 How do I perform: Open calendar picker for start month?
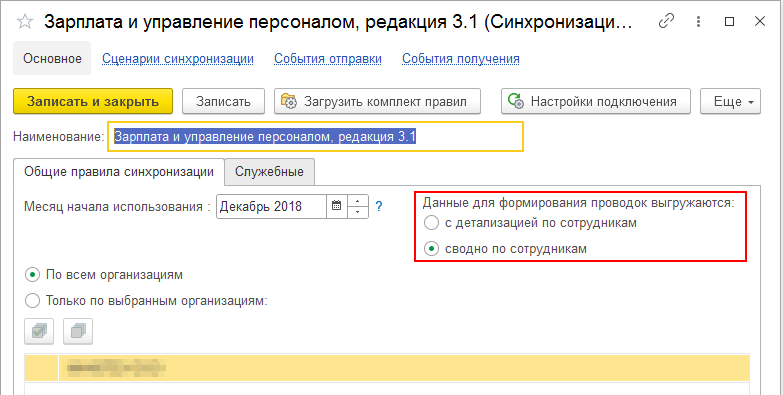point(337,206)
